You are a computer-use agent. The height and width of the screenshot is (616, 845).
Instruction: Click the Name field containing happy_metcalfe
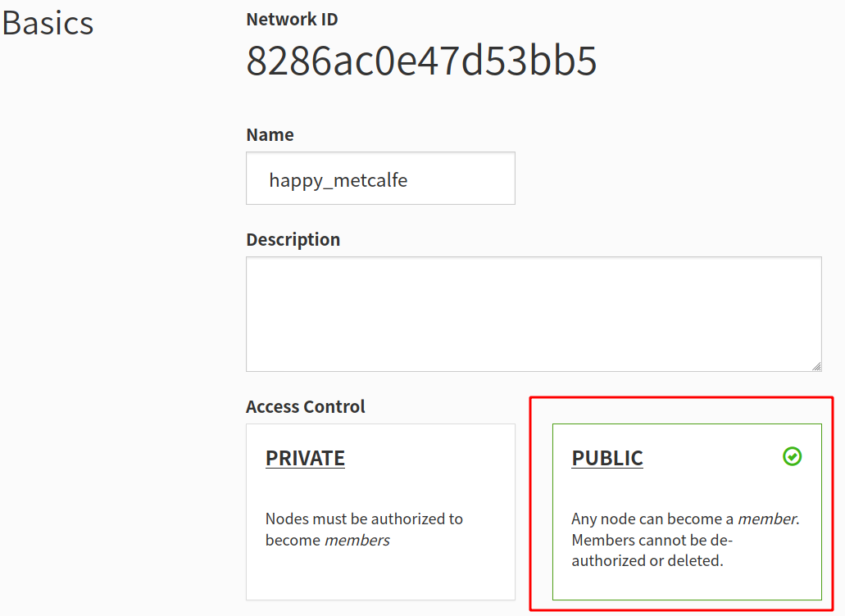click(x=380, y=179)
